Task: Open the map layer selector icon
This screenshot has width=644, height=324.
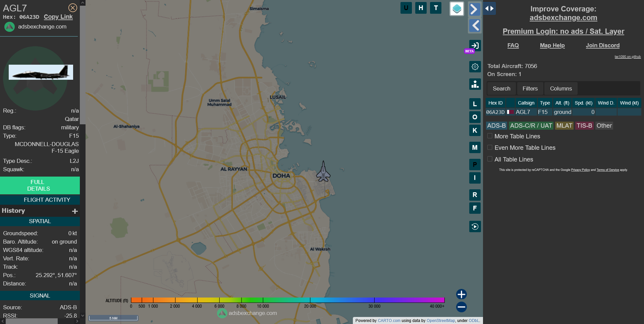Action: (457, 9)
